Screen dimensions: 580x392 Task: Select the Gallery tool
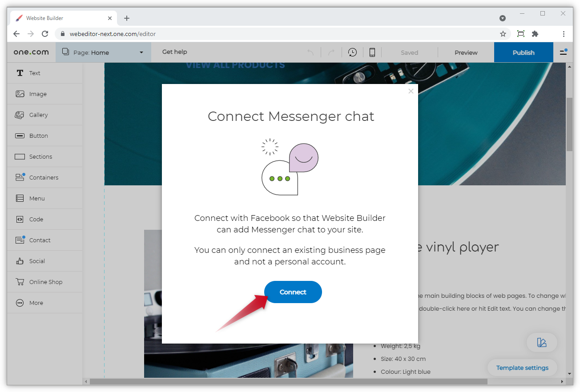click(38, 115)
